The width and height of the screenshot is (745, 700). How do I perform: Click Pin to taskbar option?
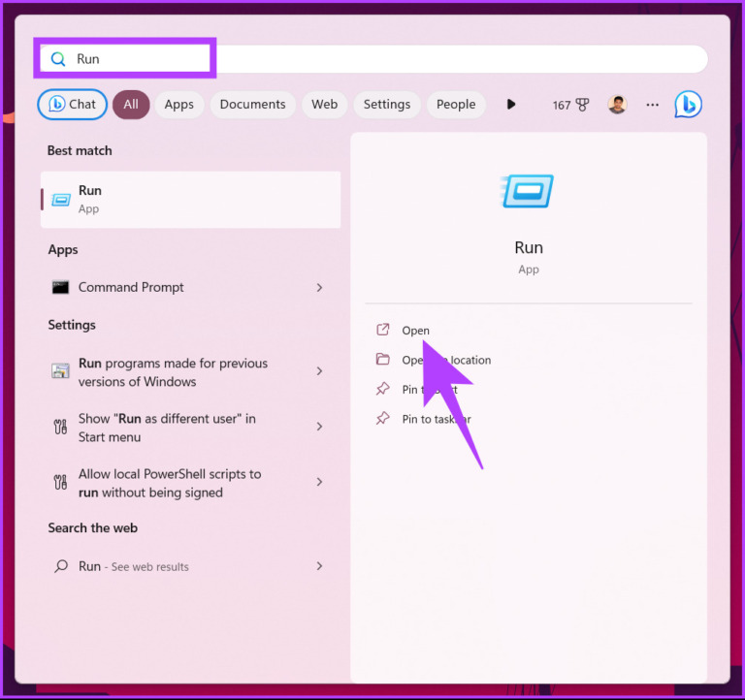[437, 420]
